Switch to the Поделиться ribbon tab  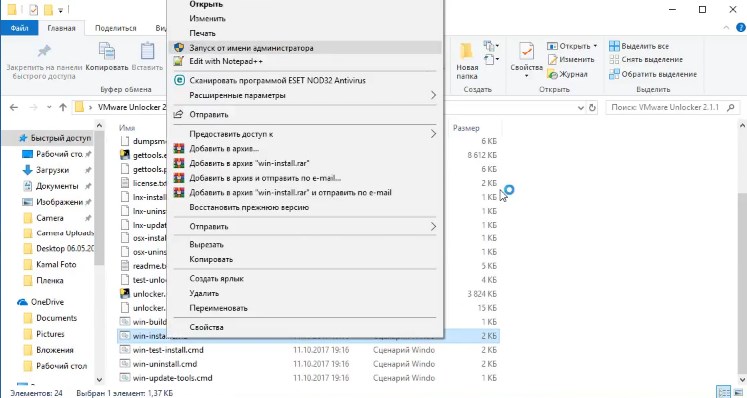pos(116,28)
